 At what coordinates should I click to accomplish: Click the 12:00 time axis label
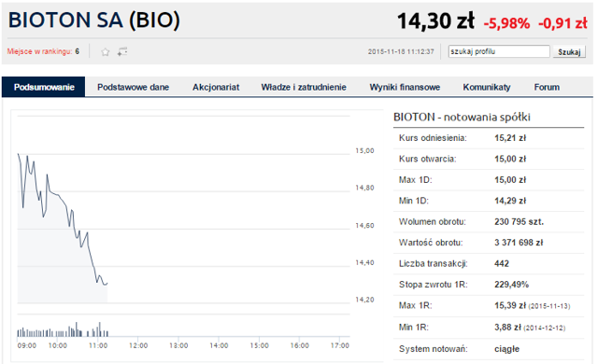[138, 345]
